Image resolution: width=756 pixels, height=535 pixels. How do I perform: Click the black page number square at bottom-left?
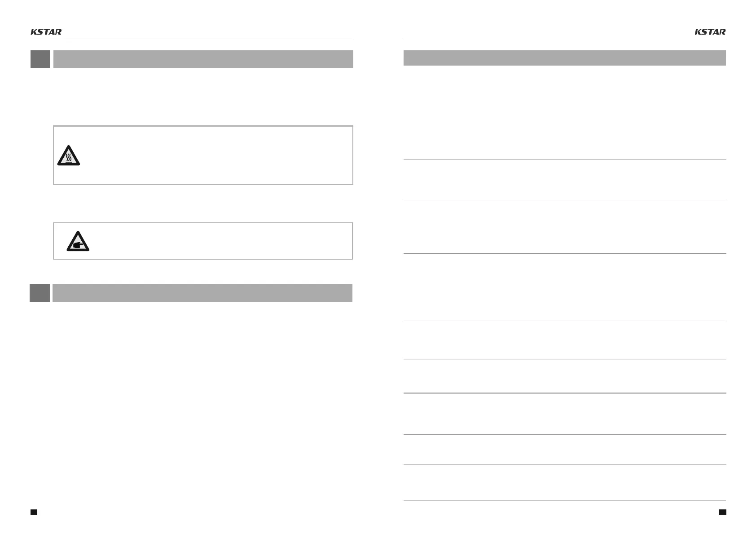(x=33, y=512)
